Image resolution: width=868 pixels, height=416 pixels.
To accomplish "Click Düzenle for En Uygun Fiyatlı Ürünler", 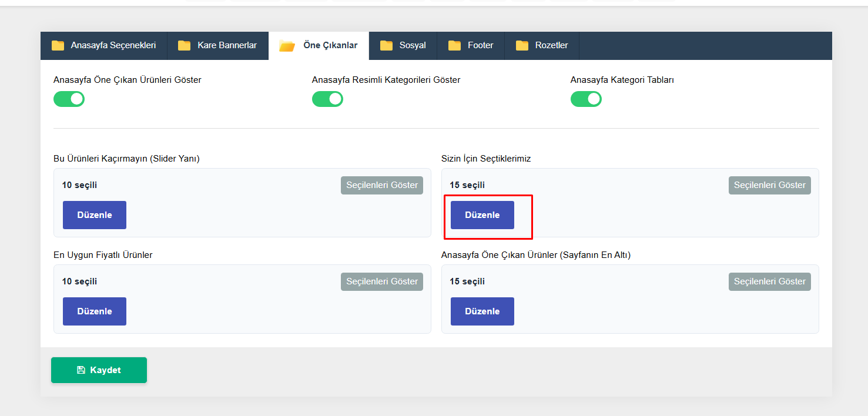I will coord(95,311).
